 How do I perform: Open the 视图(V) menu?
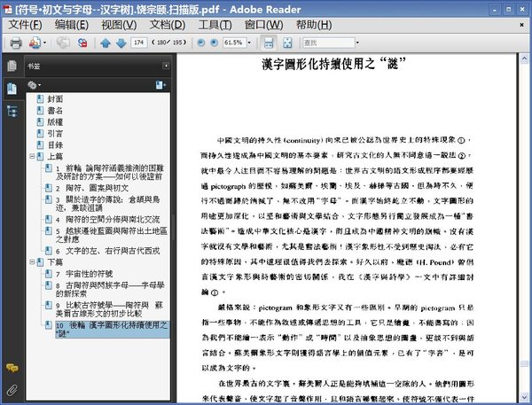coord(119,25)
